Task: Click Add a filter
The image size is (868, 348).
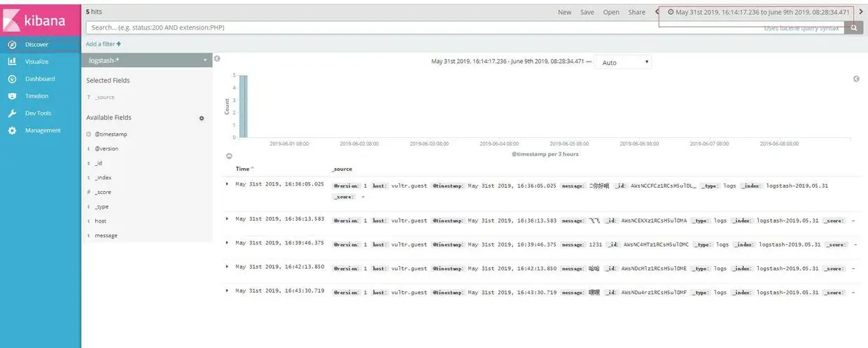Action: pyautogui.click(x=103, y=43)
